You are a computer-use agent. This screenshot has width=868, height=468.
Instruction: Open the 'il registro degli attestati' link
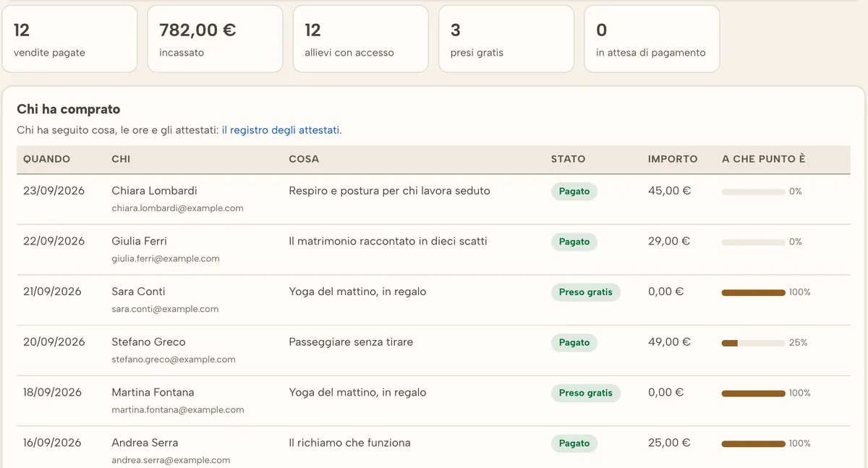[x=281, y=130]
